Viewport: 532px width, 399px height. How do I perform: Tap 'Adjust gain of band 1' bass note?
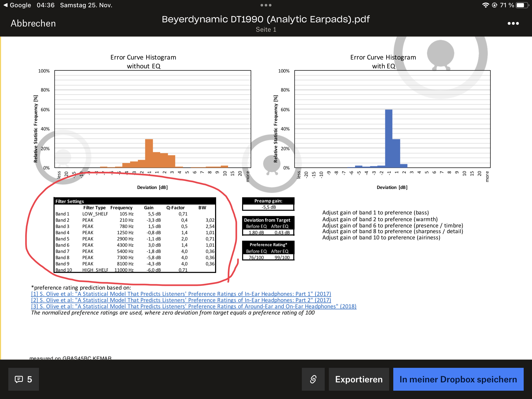click(x=376, y=212)
